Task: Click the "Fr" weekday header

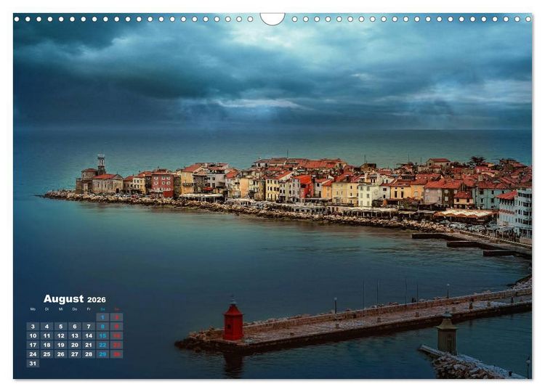Action: [x=89, y=309]
